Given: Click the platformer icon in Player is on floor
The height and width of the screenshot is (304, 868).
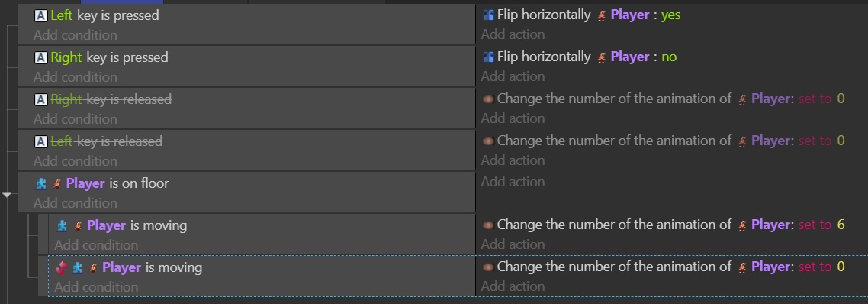Looking at the screenshot, I should 41,183.
